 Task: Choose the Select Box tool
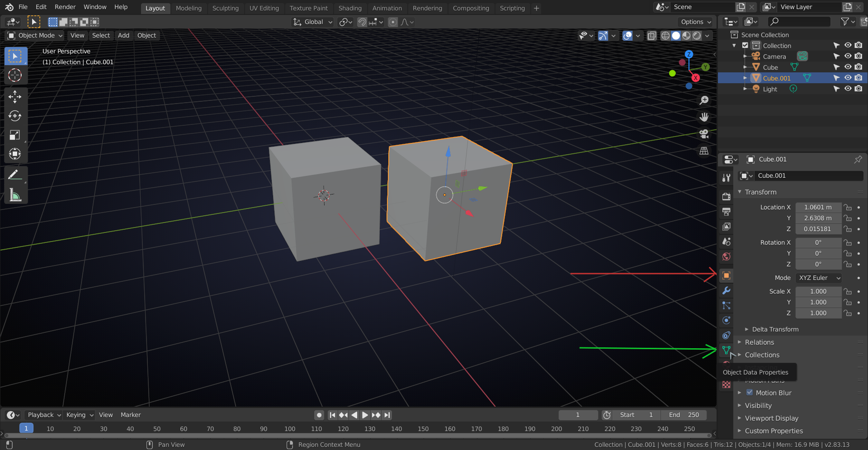15,56
